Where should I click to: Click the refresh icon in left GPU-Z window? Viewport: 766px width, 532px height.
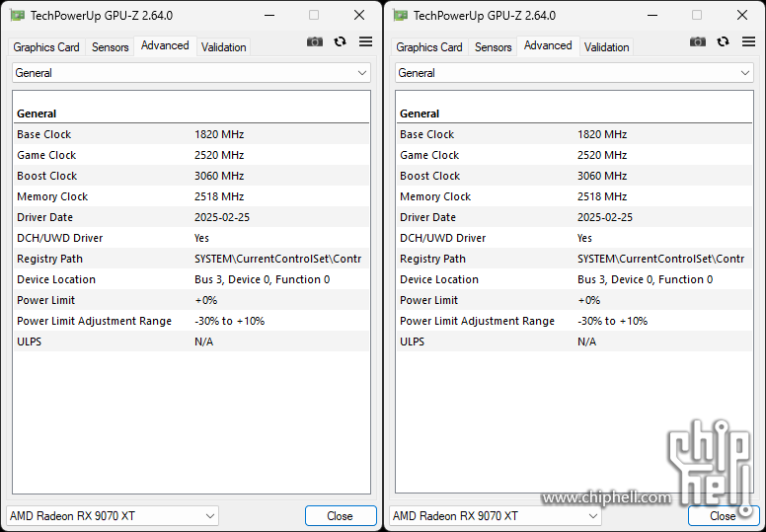340,42
